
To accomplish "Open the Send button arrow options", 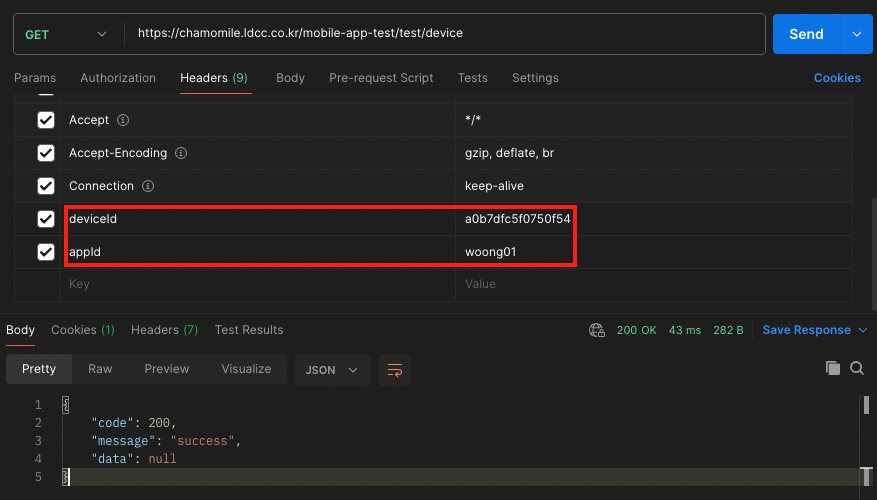I will coord(856,34).
